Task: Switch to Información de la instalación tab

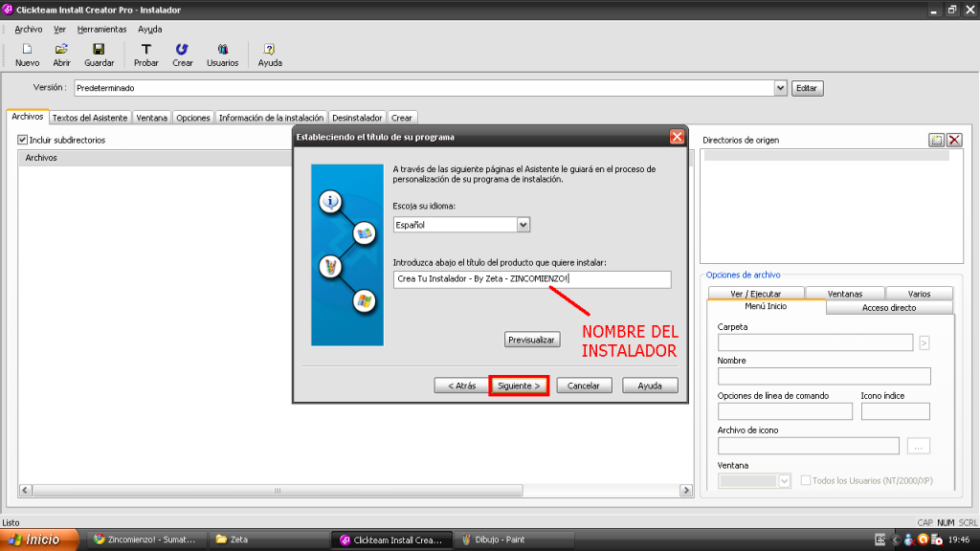Action: click(x=271, y=118)
